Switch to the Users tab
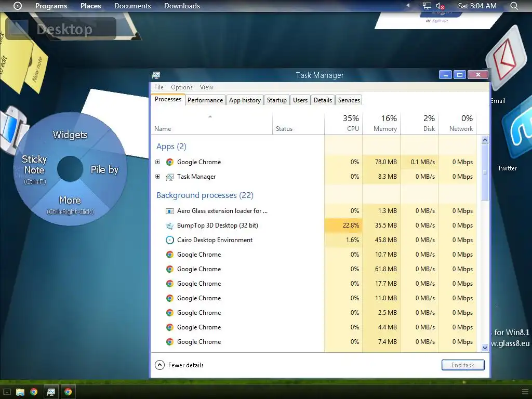Screen dimensions: 532x399 300,100
